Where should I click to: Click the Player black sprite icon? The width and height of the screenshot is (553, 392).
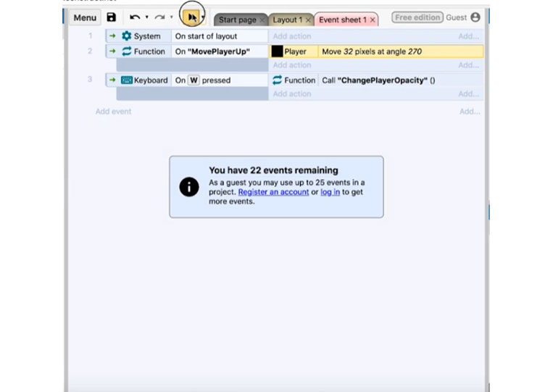[277, 51]
